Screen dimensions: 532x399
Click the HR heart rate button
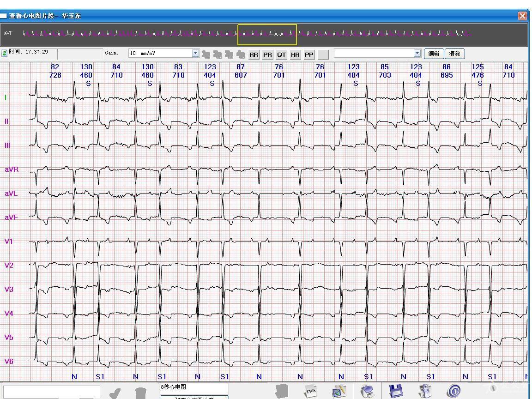click(x=295, y=54)
